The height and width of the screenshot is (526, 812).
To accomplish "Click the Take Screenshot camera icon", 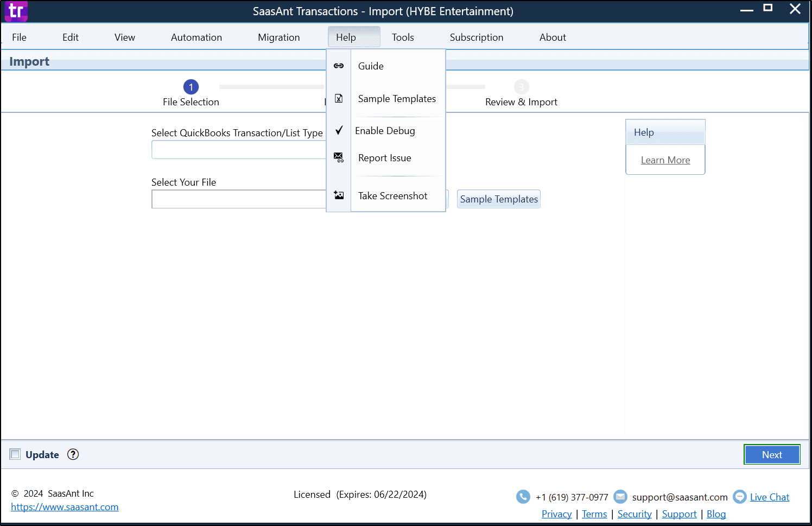I will [339, 195].
